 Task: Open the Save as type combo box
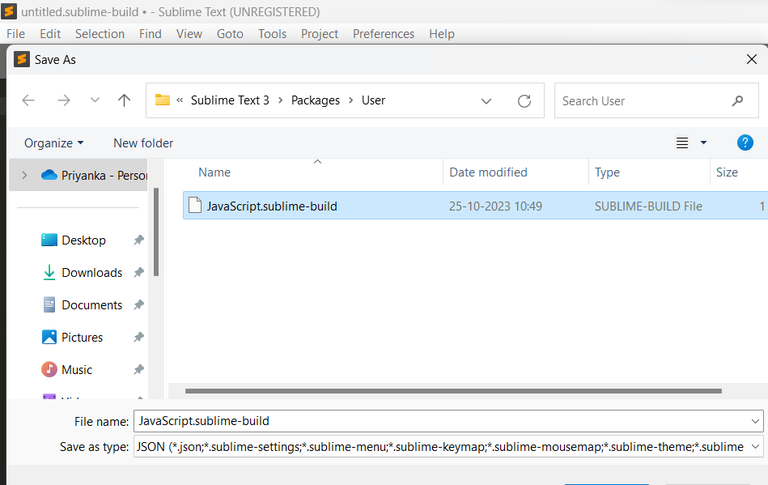click(448, 447)
